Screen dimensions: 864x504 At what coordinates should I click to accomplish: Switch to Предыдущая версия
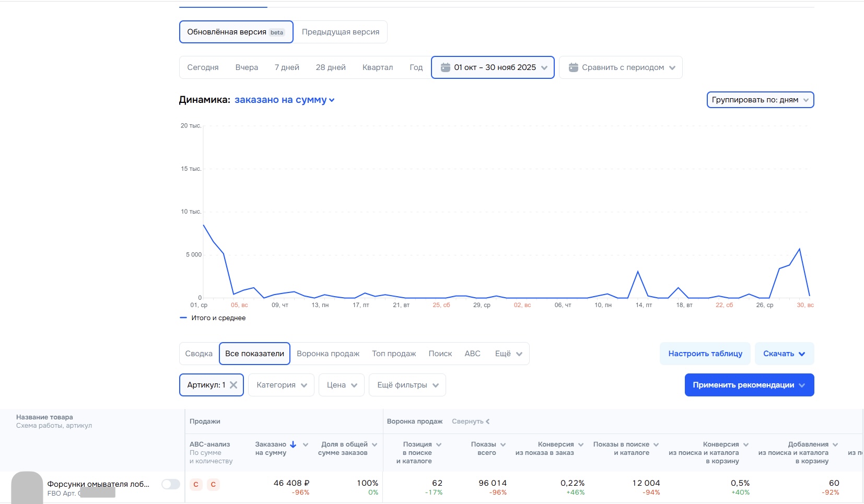tap(341, 32)
